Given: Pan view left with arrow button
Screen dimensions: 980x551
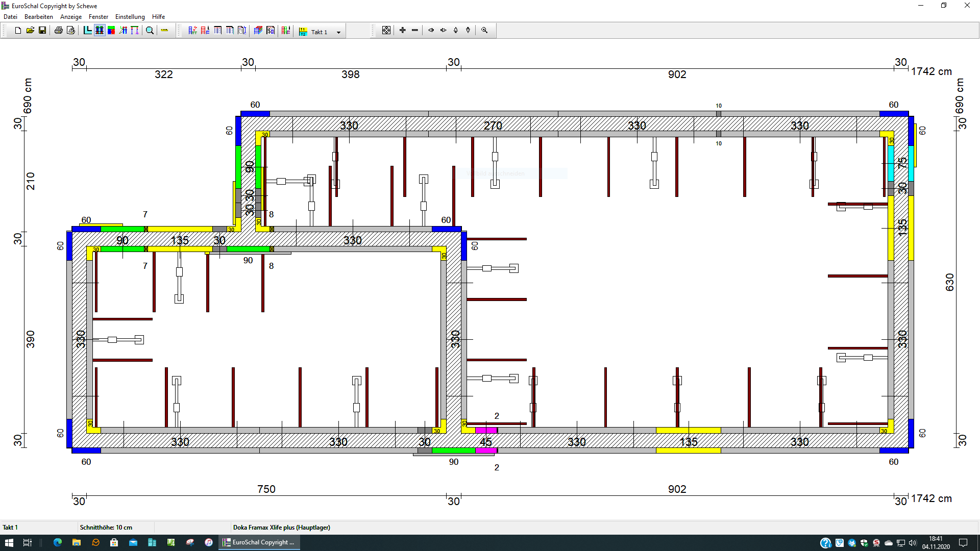Looking at the screenshot, I should [x=431, y=31].
